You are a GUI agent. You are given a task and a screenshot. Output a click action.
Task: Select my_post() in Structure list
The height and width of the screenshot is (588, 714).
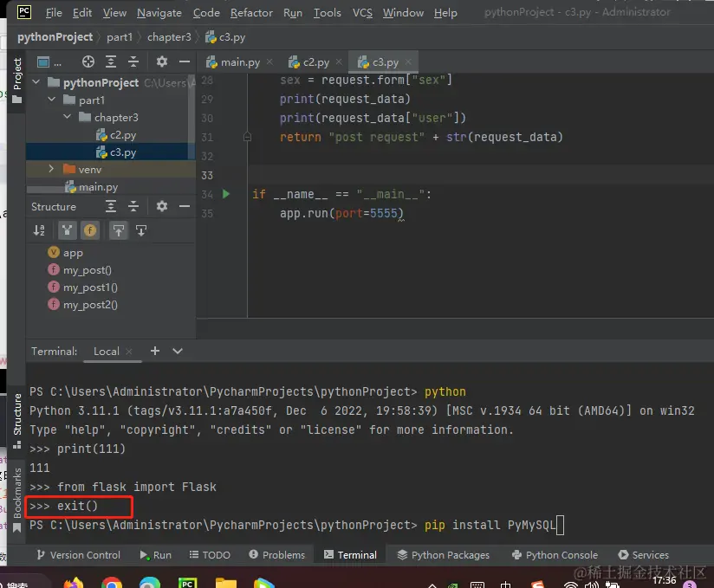[80, 270]
